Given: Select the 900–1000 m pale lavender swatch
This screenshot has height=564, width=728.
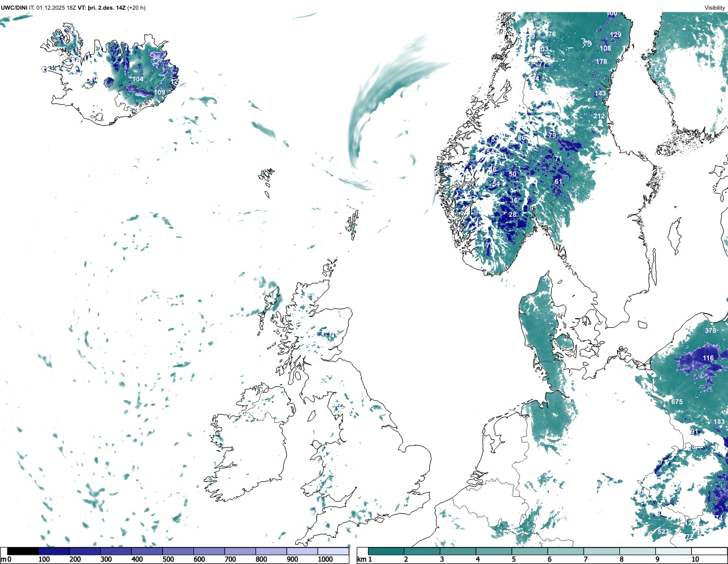Looking at the screenshot, I should point(302,551).
